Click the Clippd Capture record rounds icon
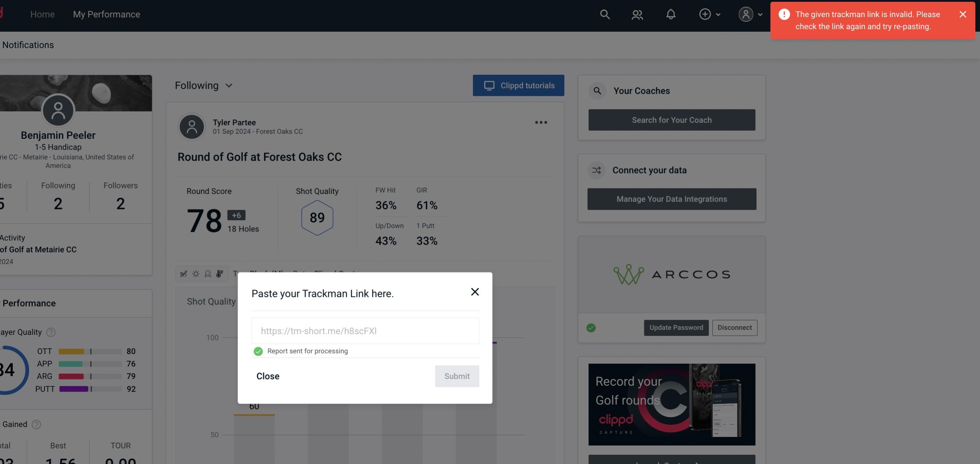The width and height of the screenshot is (980, 464). [x=671, y=404]
